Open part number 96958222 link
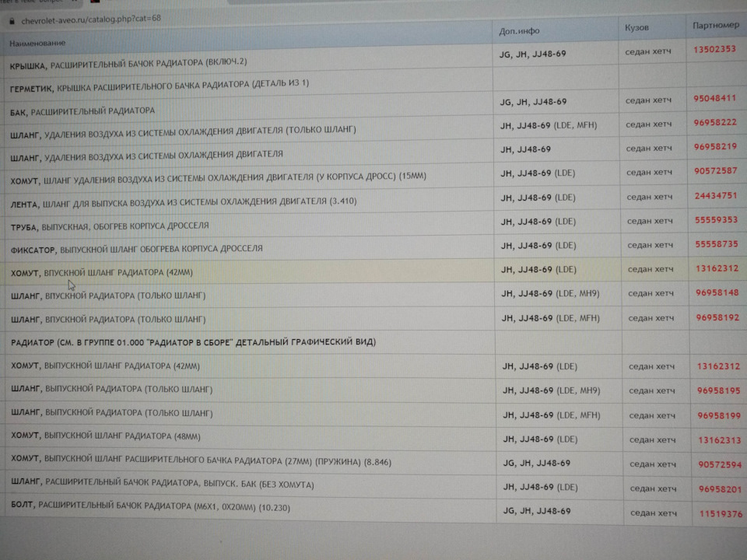This screenshot has width=747, height=560. coord(715,123)
